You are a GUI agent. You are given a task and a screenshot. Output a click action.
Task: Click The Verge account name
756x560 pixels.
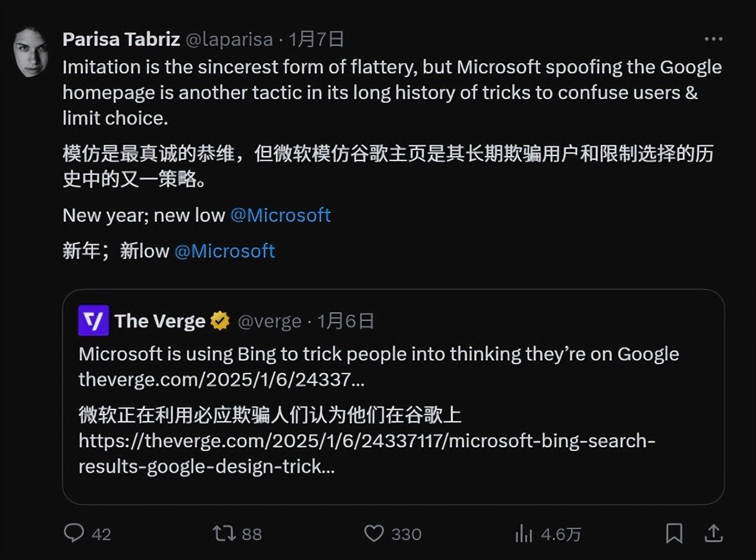click(x=160, y=321)
